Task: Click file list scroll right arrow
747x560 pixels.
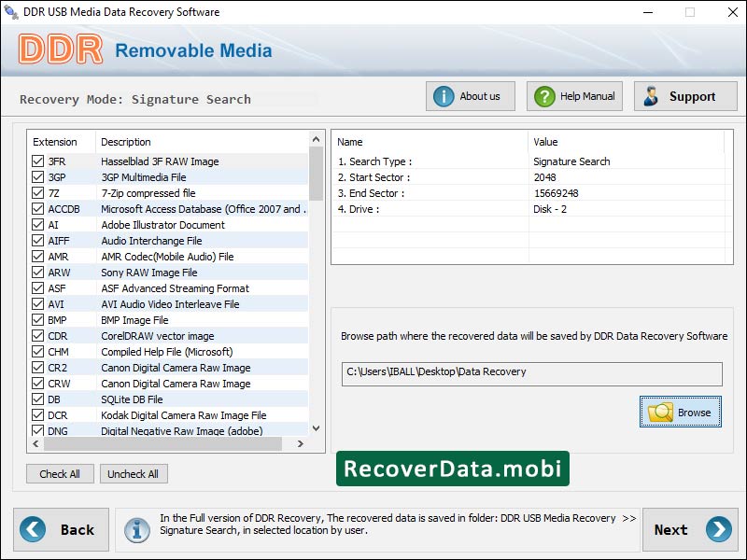Action: [x=300, y=444]
